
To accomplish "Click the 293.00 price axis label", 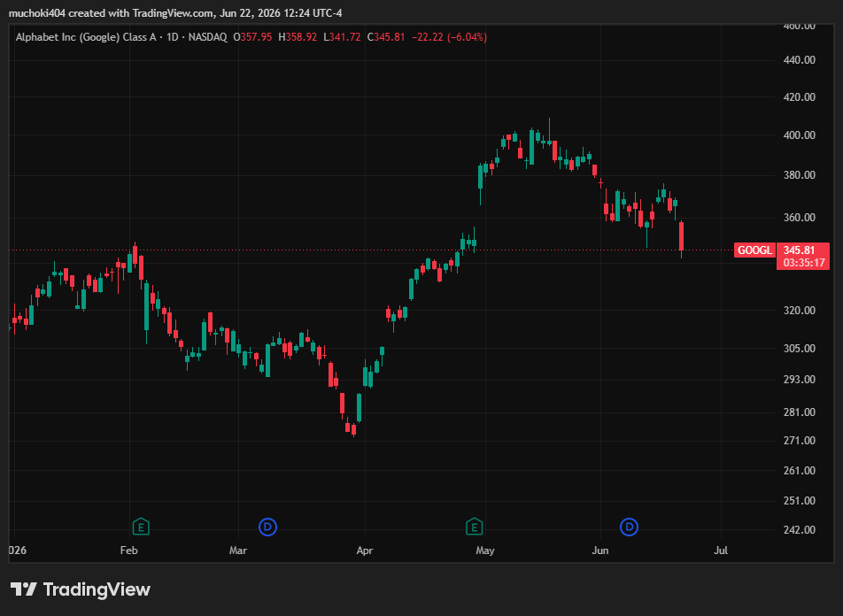I will point(800,380).
